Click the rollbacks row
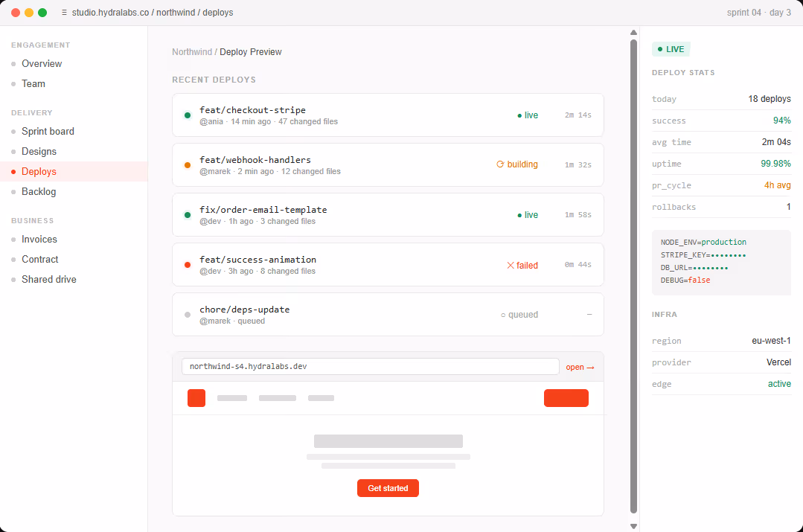Viewport: 803px width, 532px height. tap(721, 207)
